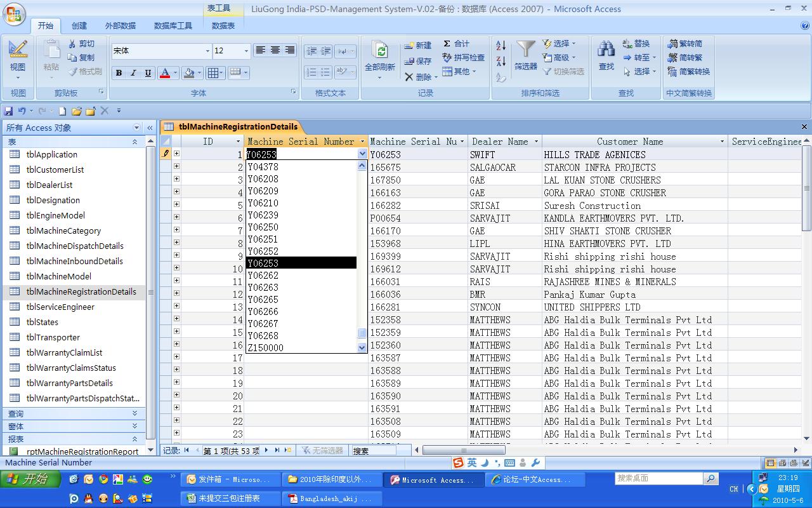Screen dimensions: 812x508
Task: Toggle underline formatting
Action: click(148, 73)
